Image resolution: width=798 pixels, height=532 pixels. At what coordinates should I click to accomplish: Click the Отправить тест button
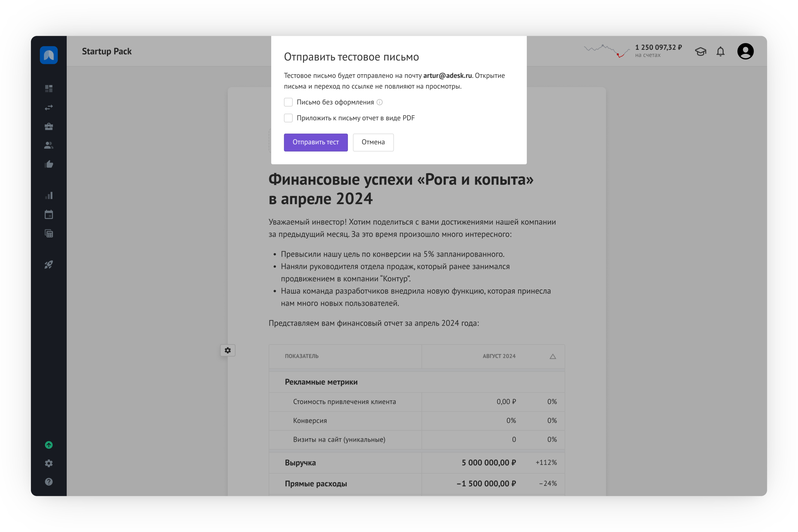(x=316, y=142)
